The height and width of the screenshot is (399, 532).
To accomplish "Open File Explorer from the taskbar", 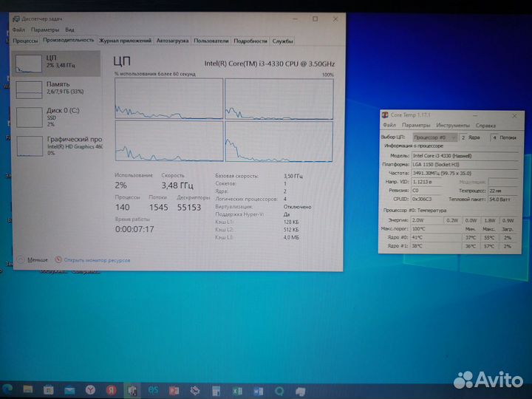I will click(x=28, y=389).
